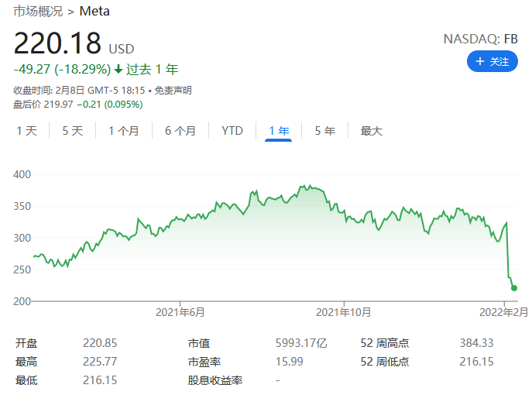Click the 市值 value 5993.17亿
The height and width of the screenshot is (395, 532).
point(301,343)
